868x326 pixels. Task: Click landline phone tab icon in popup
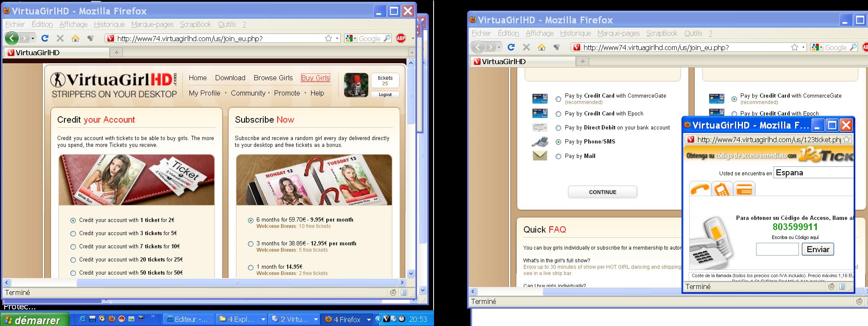pos(700,188)
